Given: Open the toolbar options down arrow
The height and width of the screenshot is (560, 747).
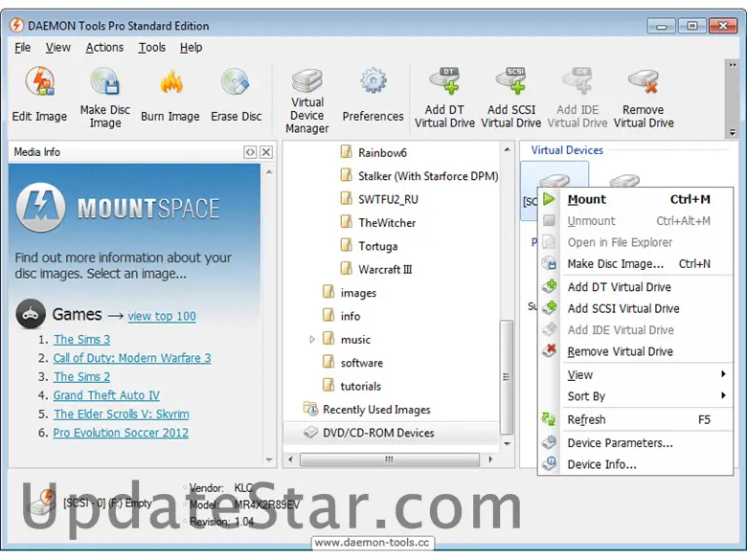Looking at the screenshot, I should point(733,133).
